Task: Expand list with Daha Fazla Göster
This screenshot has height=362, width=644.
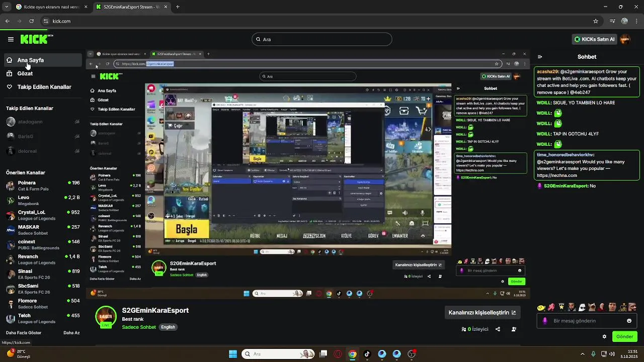Action: coord(24,333)
